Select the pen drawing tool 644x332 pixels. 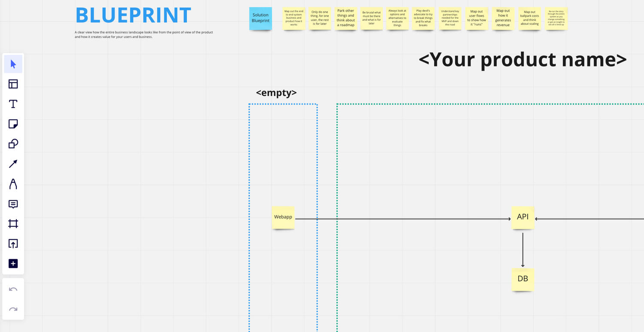click(x=13, y=184)
